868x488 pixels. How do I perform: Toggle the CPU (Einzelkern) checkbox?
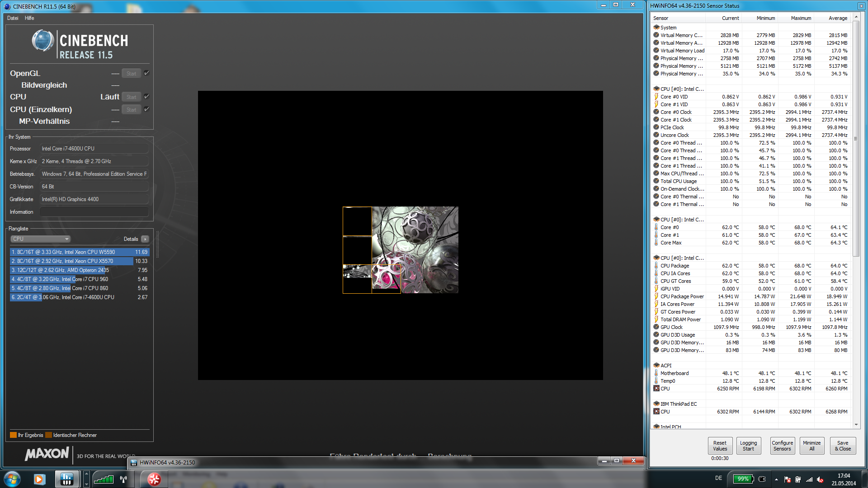pos(146,109)
